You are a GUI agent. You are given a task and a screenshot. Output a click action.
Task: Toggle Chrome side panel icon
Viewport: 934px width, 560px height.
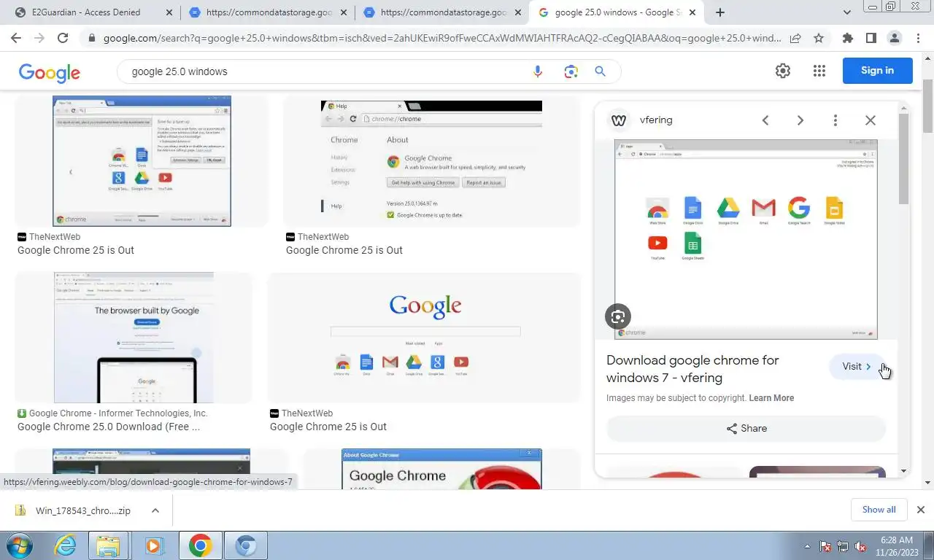pos(871,39)
